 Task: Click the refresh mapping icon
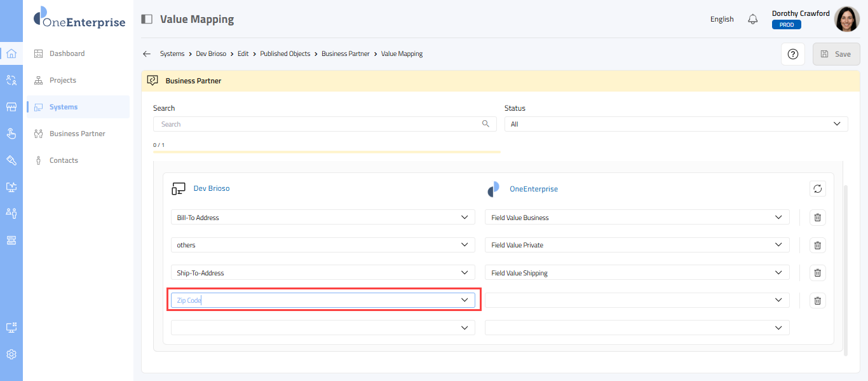pos(817,189)
